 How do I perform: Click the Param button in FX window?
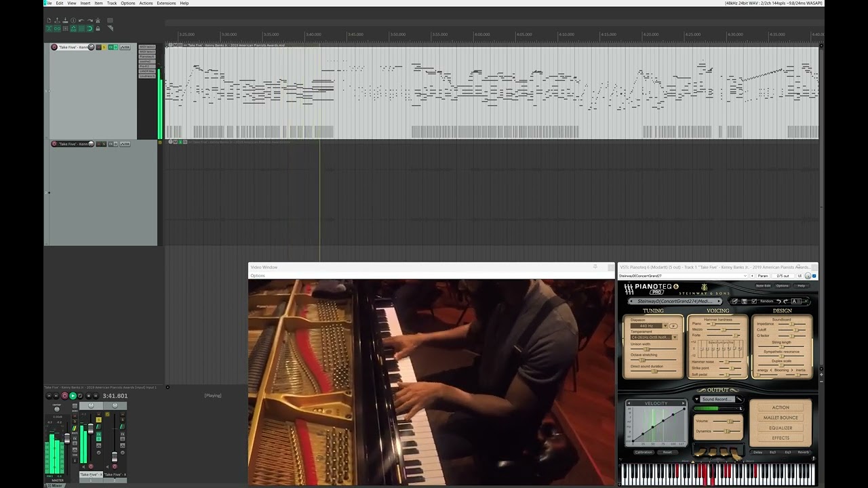(x=763, y=276)
